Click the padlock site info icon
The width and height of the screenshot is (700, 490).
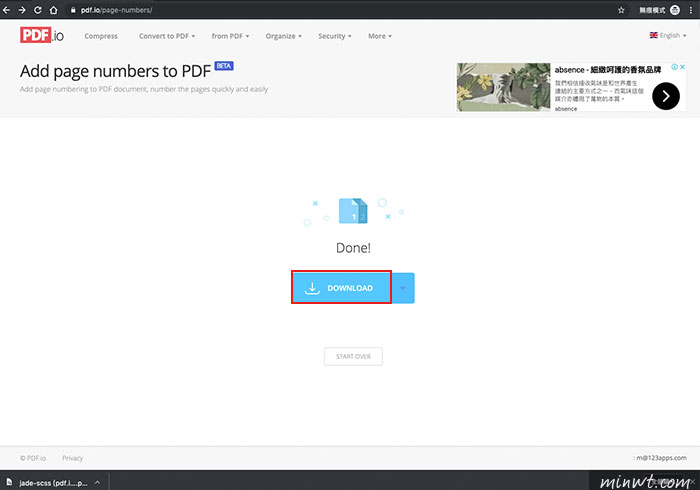73,10
